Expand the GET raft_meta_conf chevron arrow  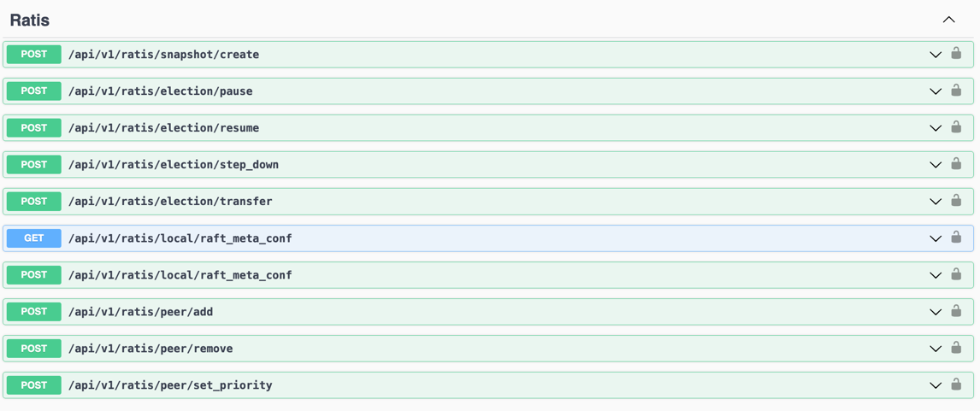pyautogui.click(x=936, y=238)
